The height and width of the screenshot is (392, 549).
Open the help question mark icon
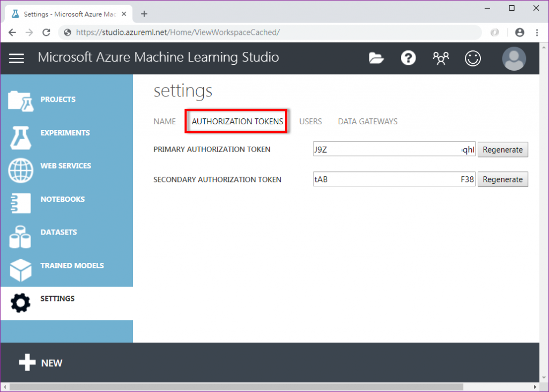tap(408, 58)
